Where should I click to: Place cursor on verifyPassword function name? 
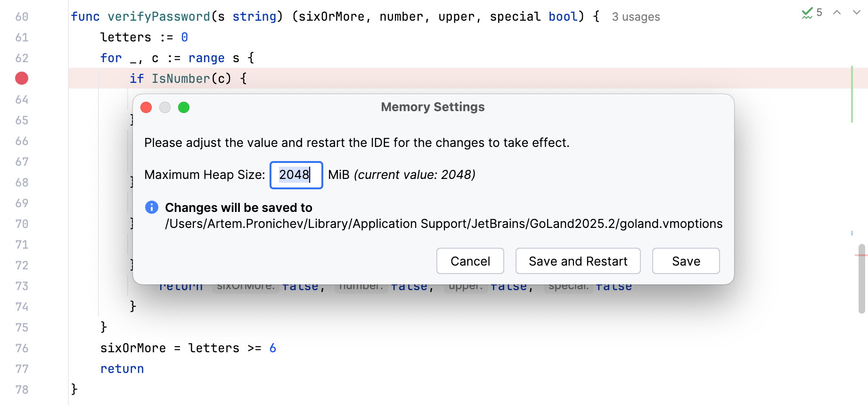[158, 16]
